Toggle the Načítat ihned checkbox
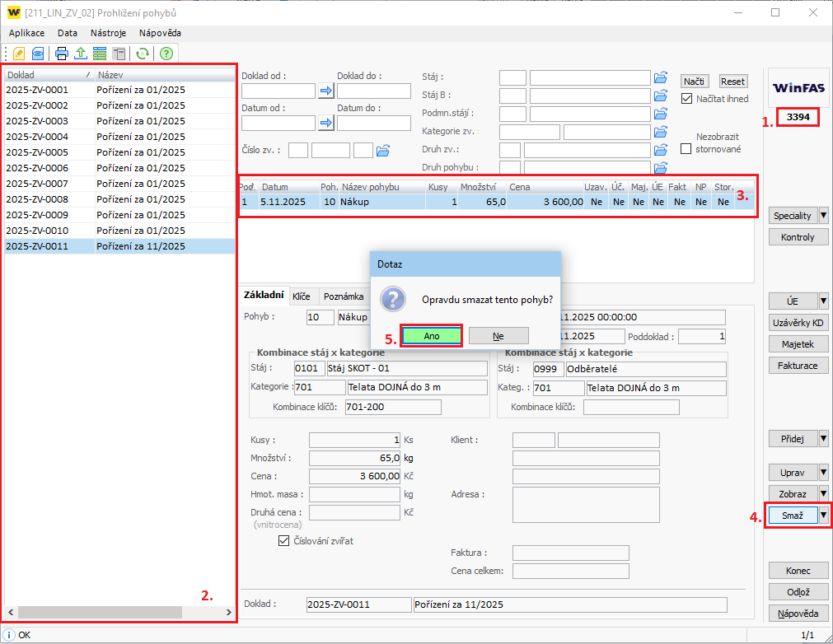Screen dimensions: 833x644 (687, 99)
